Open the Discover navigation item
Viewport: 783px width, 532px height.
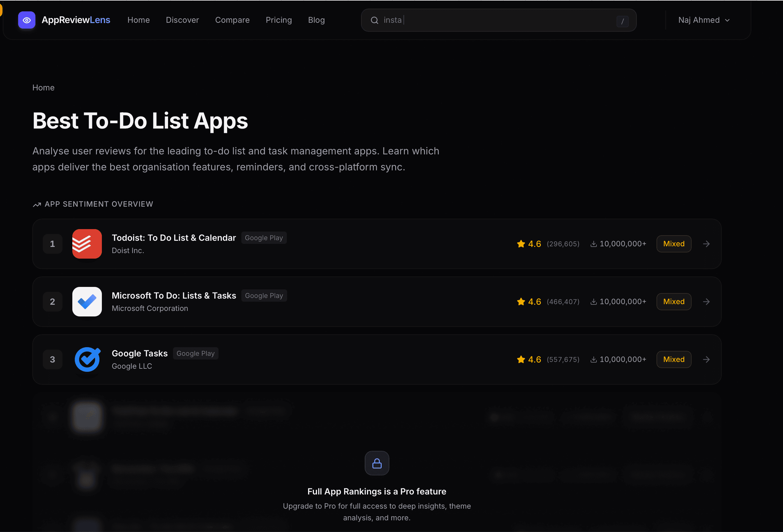(182, 20)
